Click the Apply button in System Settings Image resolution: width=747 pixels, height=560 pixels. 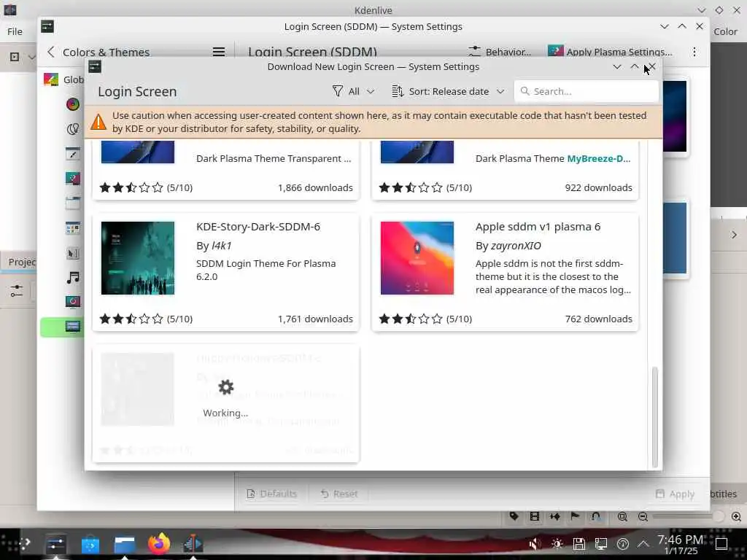pyautogui.click(x=675, y=494)
